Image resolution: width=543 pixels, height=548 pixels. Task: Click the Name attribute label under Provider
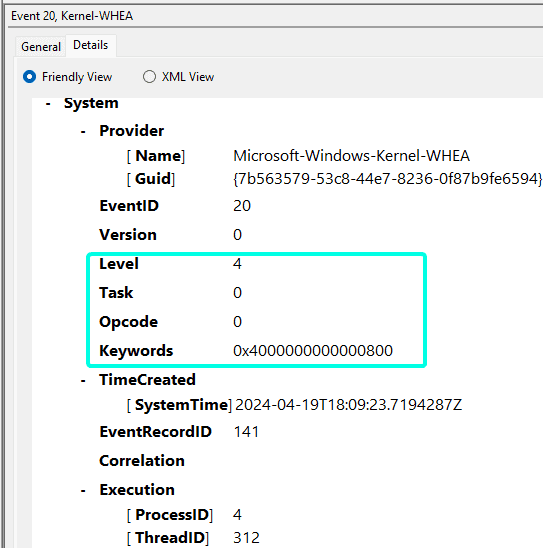tap(158, 156)
